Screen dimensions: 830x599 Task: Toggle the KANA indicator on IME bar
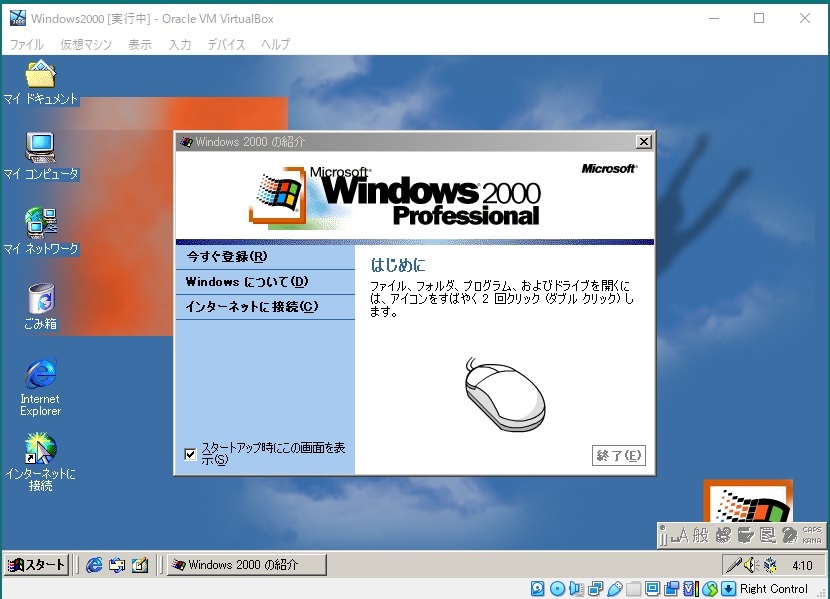click(x=811, y=540)
